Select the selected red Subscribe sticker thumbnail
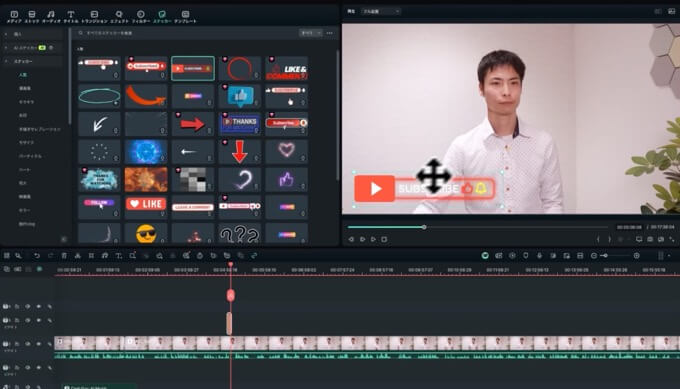This screenshot has width=680, height=389. [193, 68]
